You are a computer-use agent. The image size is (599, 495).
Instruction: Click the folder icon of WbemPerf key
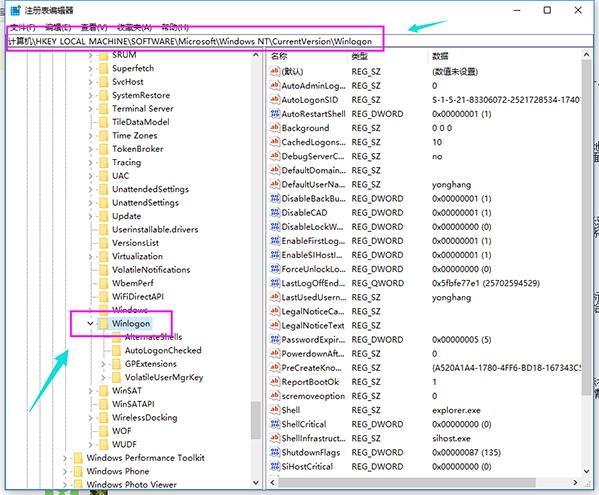104,283
